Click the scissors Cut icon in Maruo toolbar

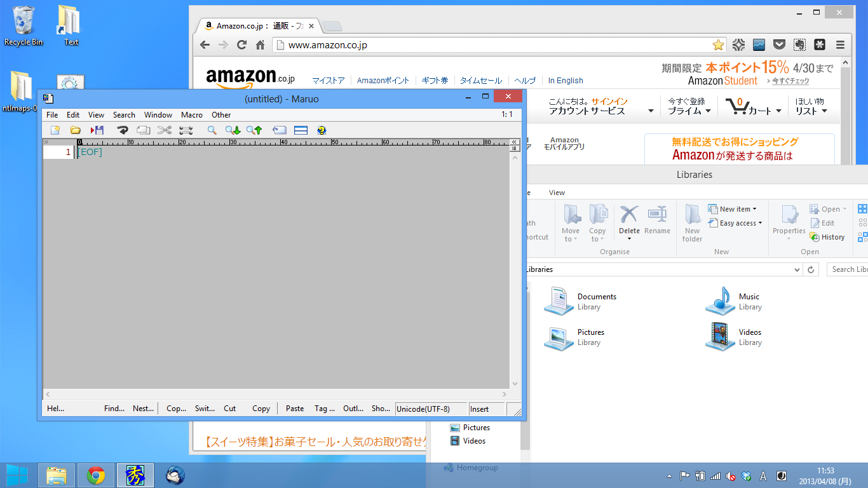point(165,130)
